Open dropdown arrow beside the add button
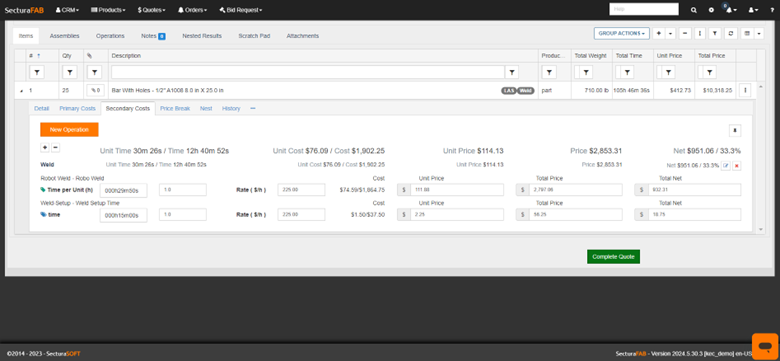Screen dimensions: 780x361 click(x=670, y=33)
